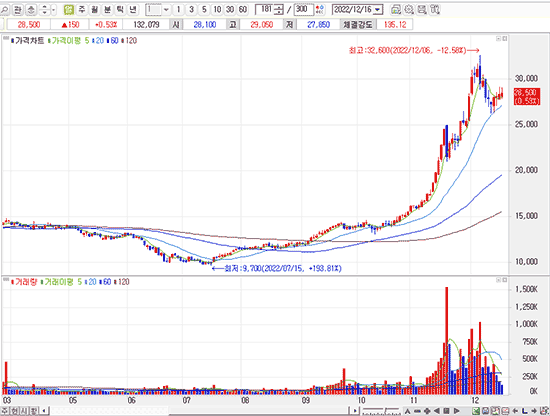Image resolution: width=550 pixels, height=416 pixels.
Task: Click the Excel export icon at bottom
Action: pyautogui.click(x=476, y=411)
